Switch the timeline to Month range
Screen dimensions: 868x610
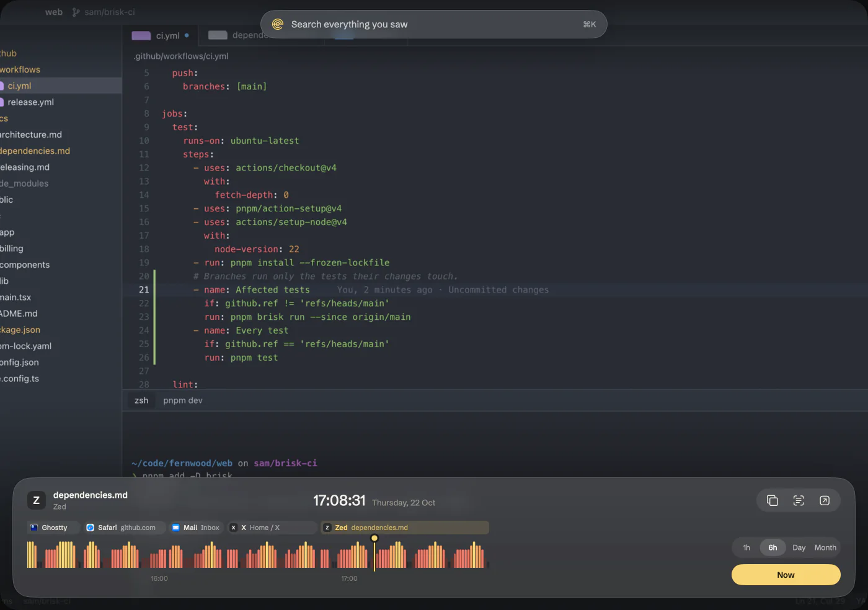(x=825, y=547)
